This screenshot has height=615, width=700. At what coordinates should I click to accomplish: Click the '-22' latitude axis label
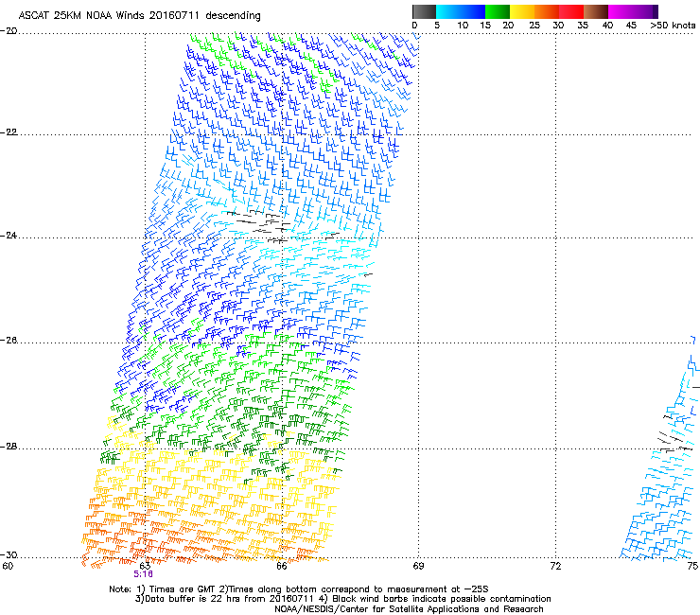pyautogui.click(x=9, y=132)
